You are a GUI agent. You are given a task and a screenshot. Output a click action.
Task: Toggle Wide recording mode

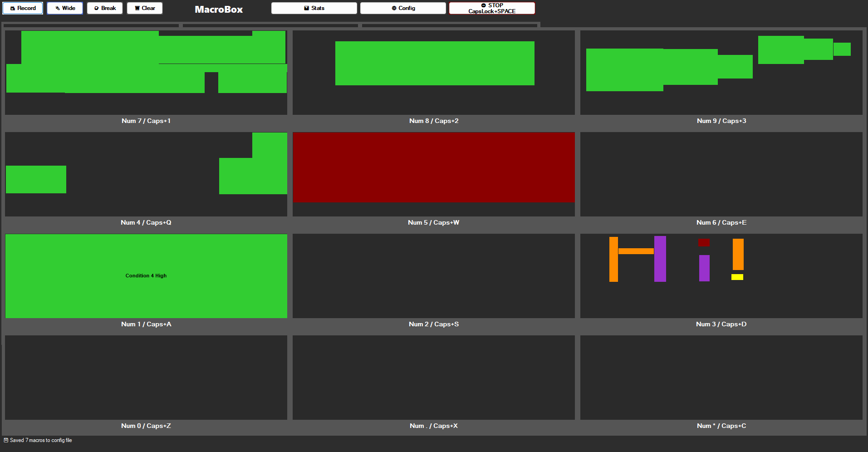(x=65, y=8)
